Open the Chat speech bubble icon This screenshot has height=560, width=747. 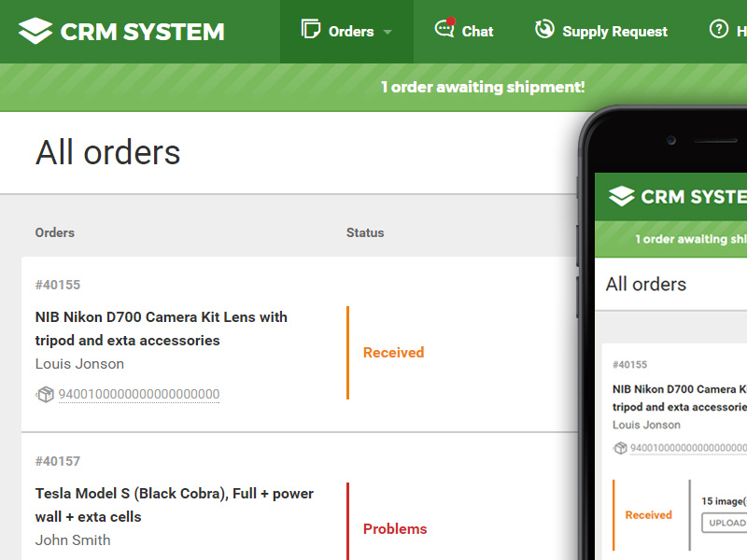point(445,28)
